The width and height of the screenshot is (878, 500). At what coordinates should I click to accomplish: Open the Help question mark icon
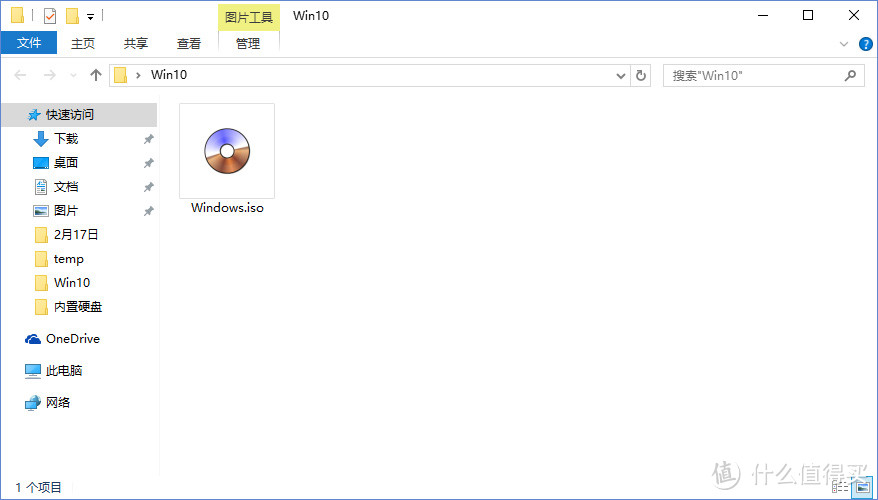click(x=866, y=44)
